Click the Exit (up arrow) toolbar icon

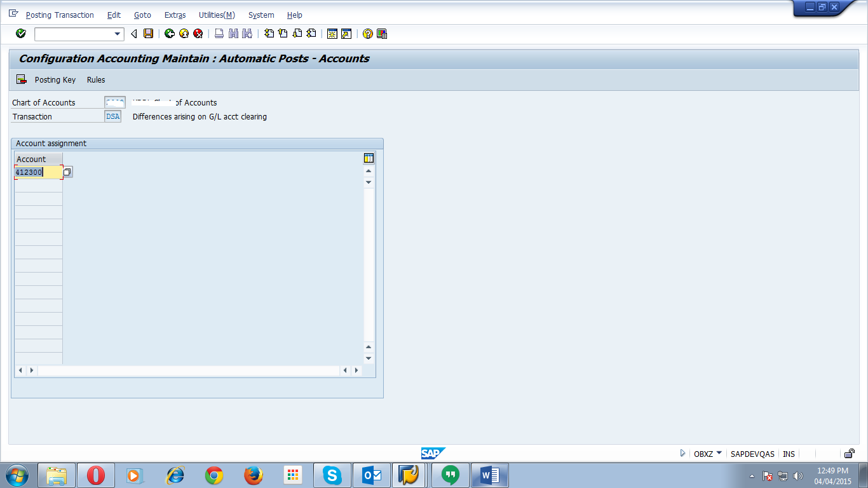(183, 33)
